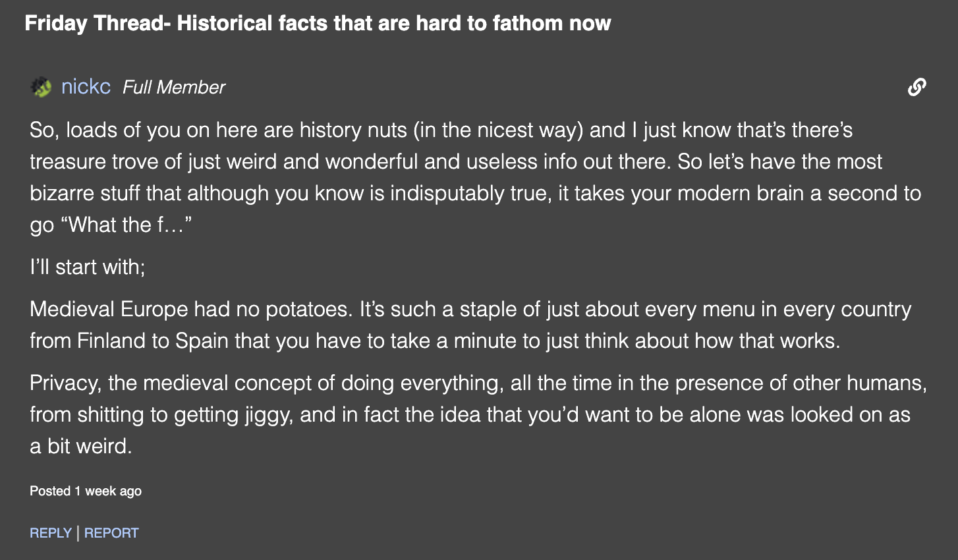958x560 pixels.
Task: Copy the post permalink via chain icon
Action: pyautogui.click(x=916, y=87)
